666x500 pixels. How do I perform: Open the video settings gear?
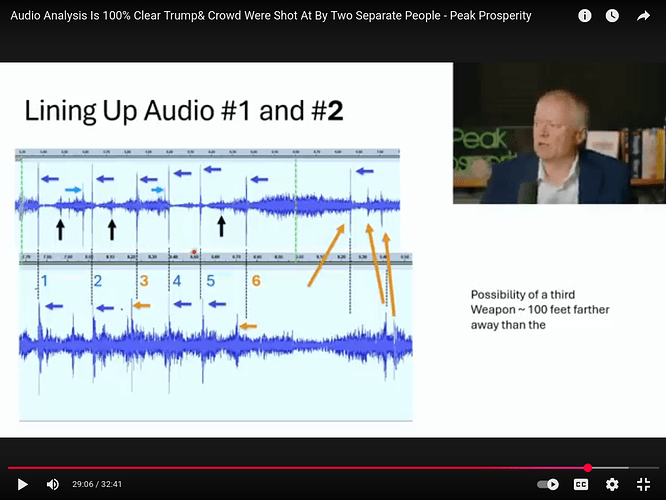coord(612,484)
